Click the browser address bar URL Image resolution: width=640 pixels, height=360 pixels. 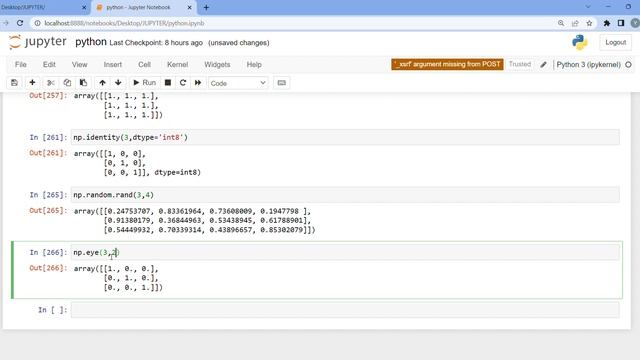124,23
